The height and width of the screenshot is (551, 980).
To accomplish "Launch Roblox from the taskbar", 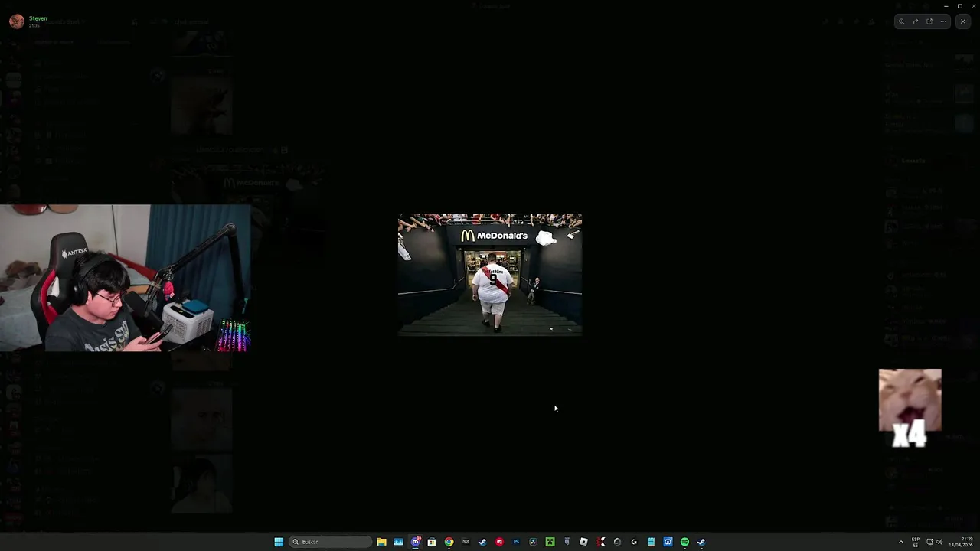I will click(583, 542).
